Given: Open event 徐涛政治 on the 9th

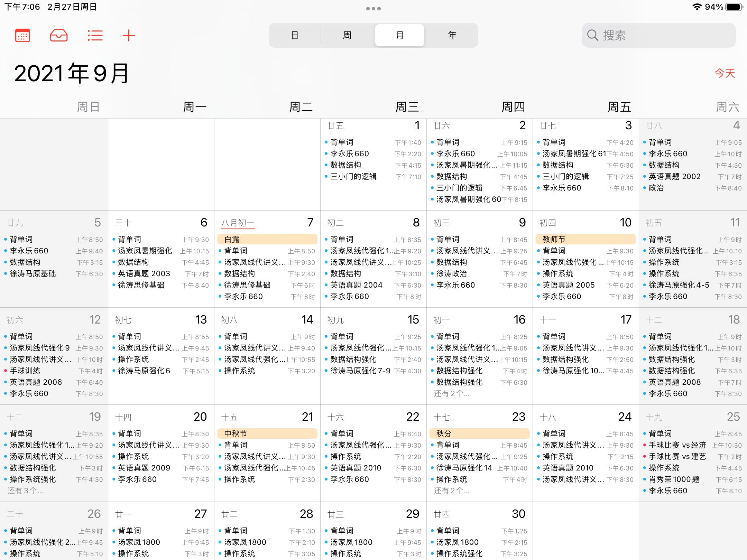Looking at the screenshot, I should 480,274.
